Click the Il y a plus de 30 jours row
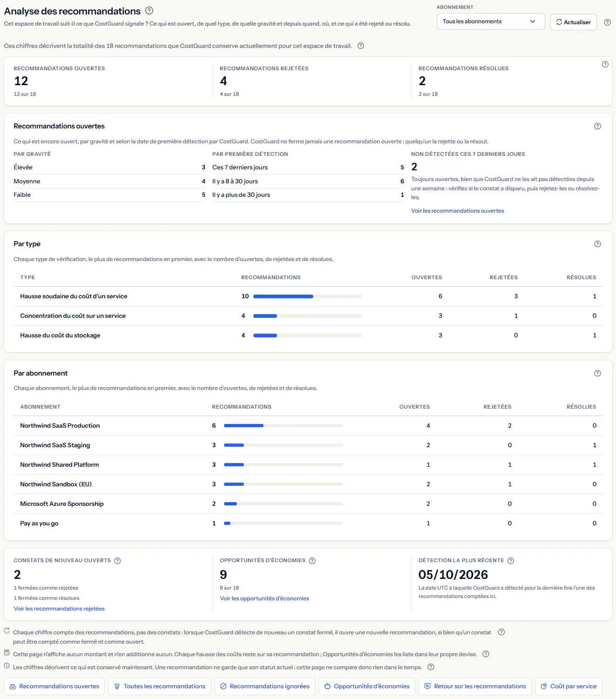Viewport: 616px width, 699px height. (x=308, y=195)
